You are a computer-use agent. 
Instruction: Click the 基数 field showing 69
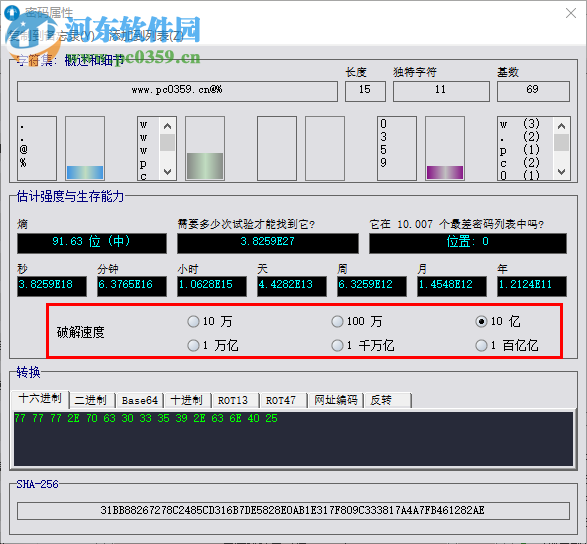[x=533, y=91]
